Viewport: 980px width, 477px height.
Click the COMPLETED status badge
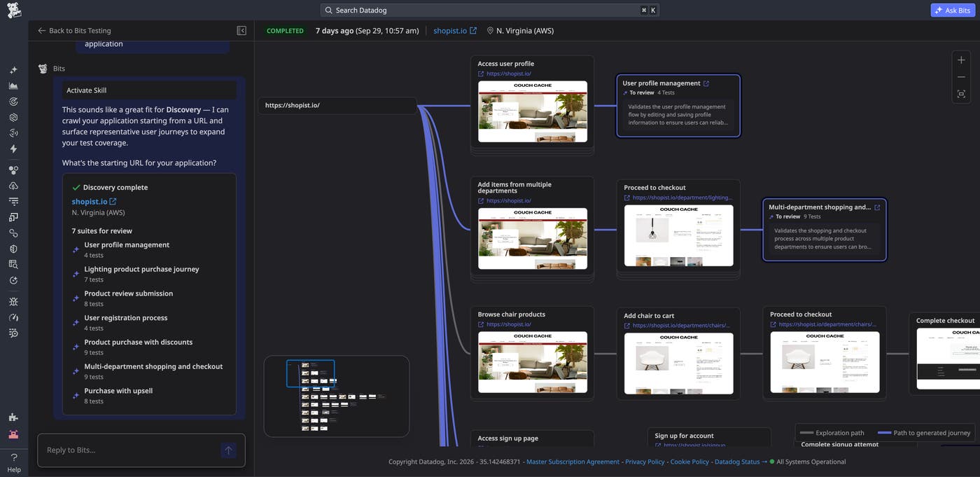(x=285, y=31)
